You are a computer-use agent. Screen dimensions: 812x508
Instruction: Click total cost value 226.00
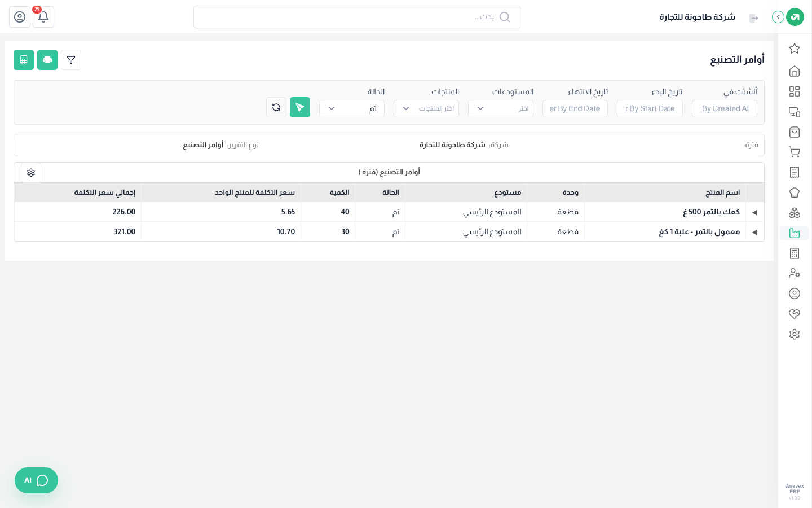[x=124, y=212]
